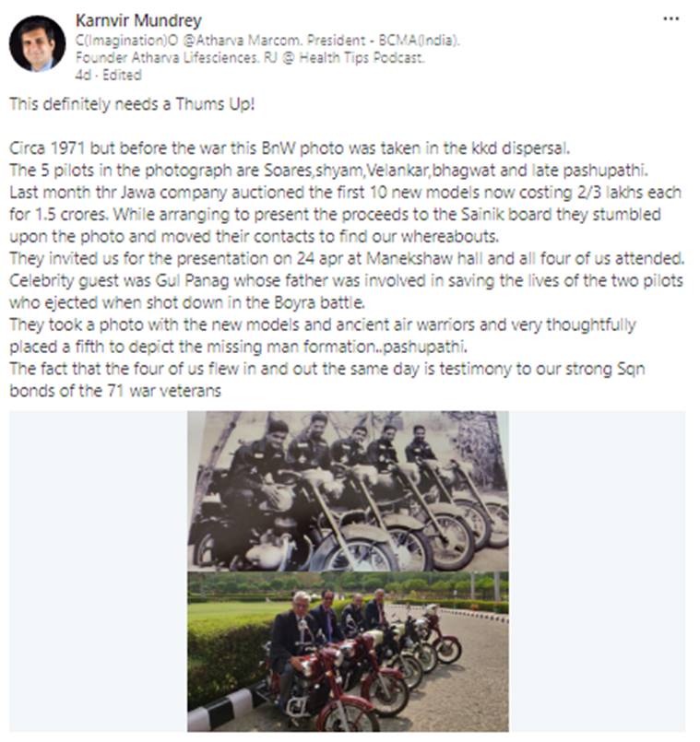This screenshot has width=700, height=742.
Task: Click the author's headline mentioning Atharva Marcom
Action: (x=267, y=41)
